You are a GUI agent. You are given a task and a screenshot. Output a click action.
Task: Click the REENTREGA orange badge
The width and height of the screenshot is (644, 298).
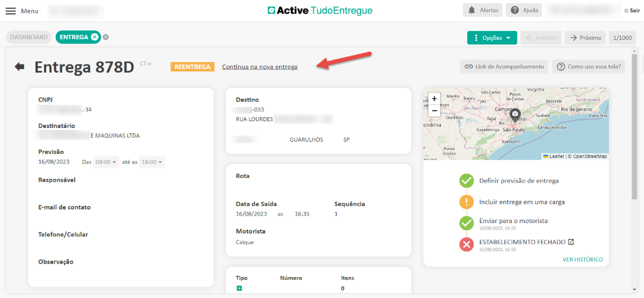pyautogui.click(x=193, y=67)
